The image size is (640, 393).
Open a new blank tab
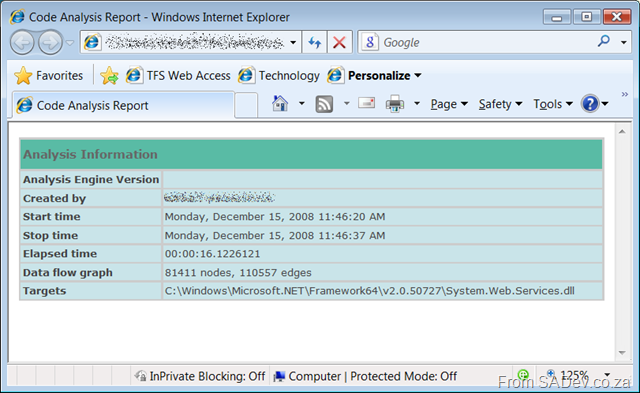point(246,105)
